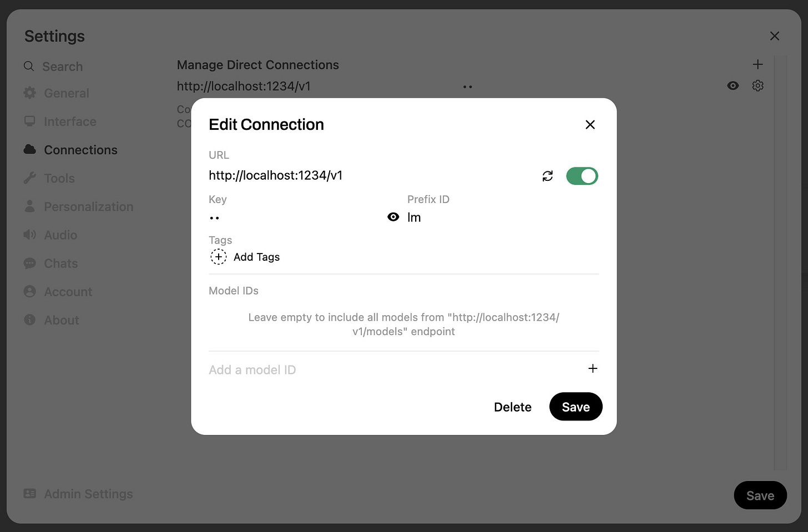808x532 pixels.
Task: Toggle the connection enable switch off
Action: 582,176
